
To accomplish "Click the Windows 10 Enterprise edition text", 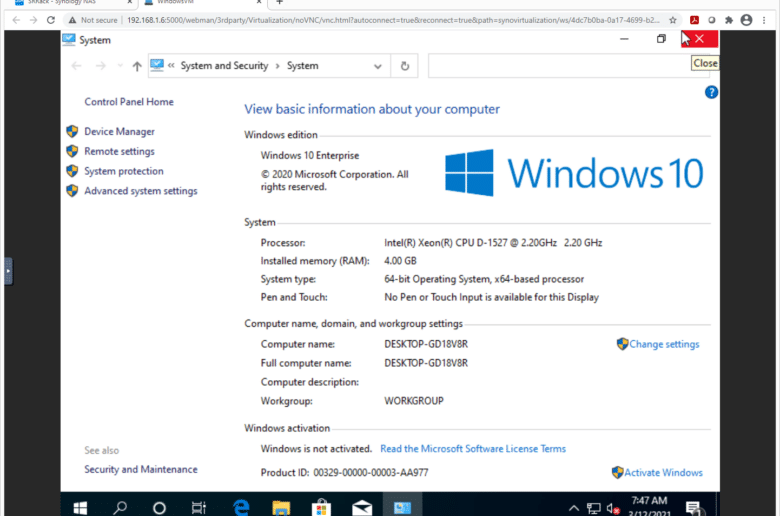I will [x=310, y=156].
